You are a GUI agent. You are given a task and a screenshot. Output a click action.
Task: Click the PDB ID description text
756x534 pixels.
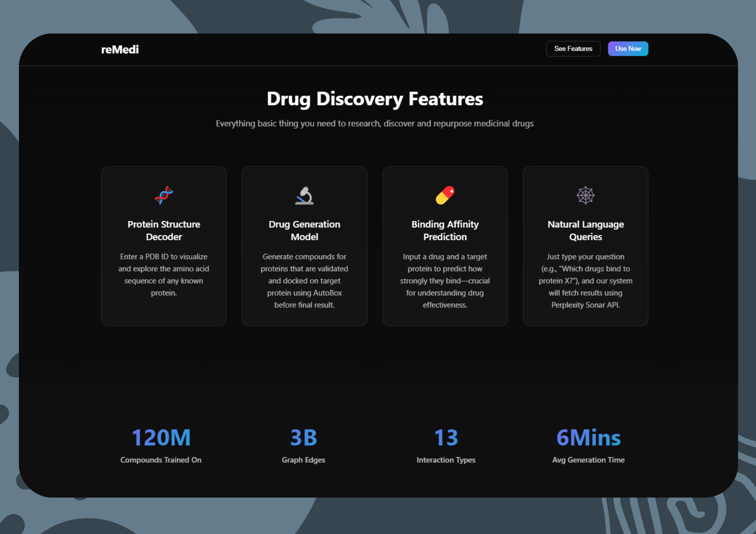tap(164, 275)
